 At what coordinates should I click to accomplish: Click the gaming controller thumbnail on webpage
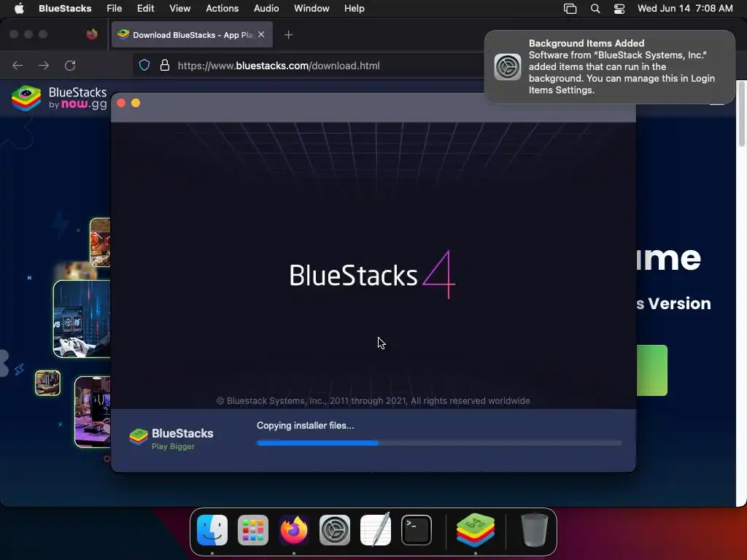tap(82, 319)
